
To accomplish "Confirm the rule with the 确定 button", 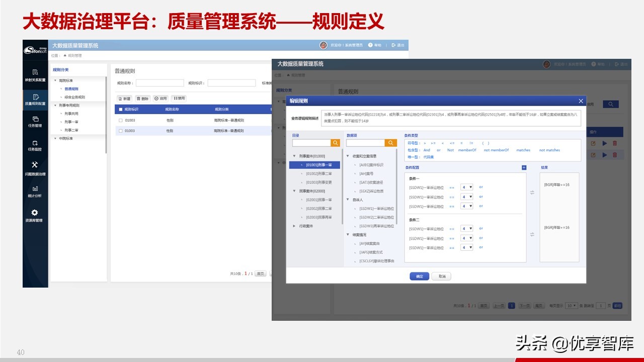I will coord(420,277).
